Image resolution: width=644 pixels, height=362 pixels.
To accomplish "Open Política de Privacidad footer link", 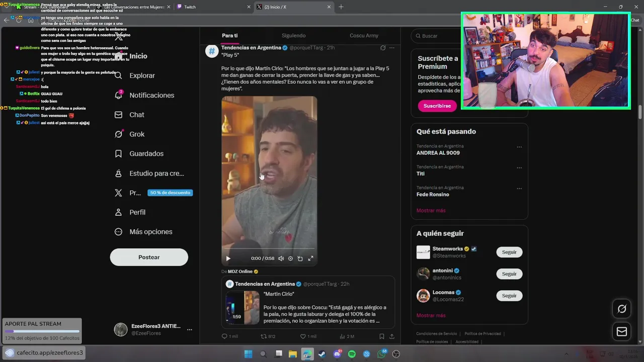I will click(x=482, y=334).
